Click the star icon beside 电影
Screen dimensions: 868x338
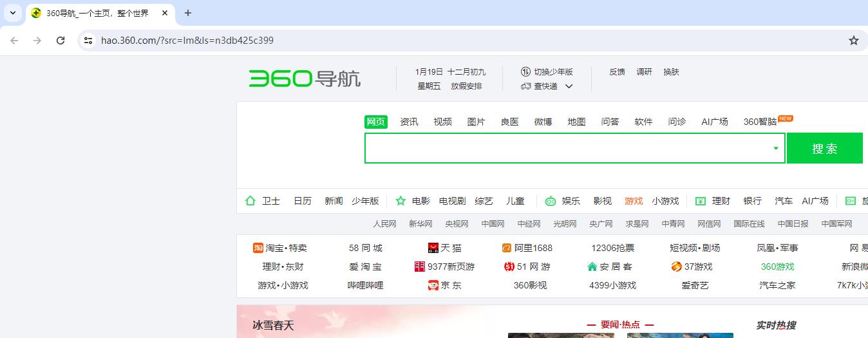tap(401, 201)
